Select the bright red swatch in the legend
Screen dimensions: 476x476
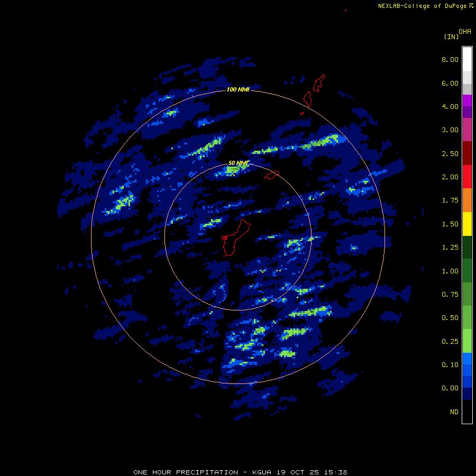pos(467,177)
